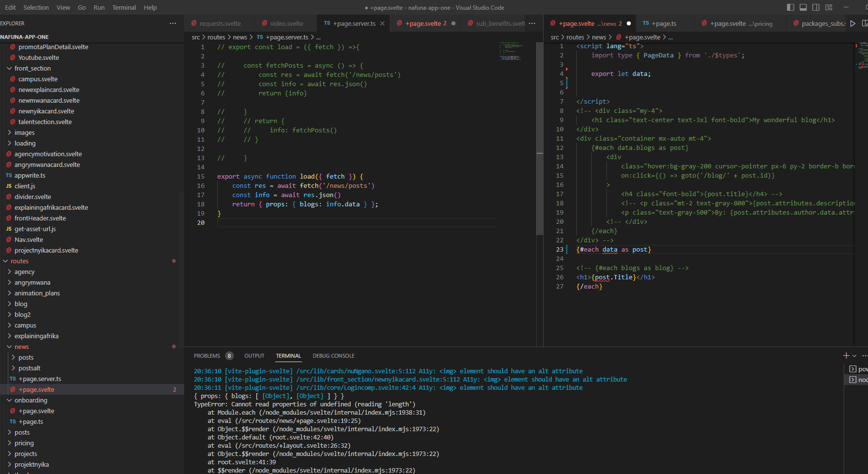Open Explorer views and more actions ellipsis

pos(173,23)
